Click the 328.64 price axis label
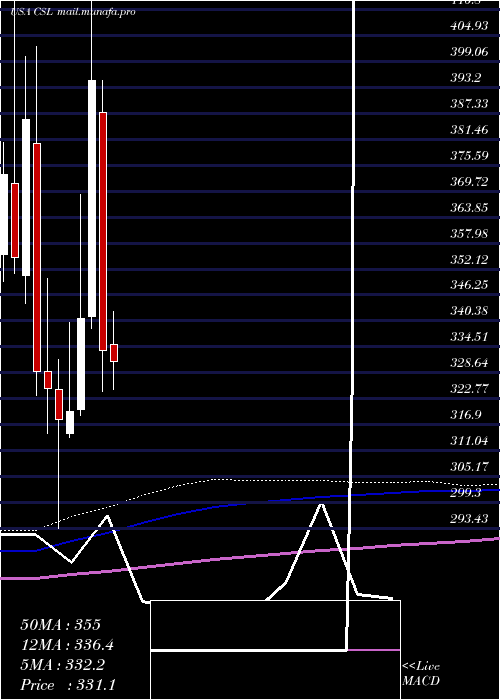Screen dimensions: 500x700 point(469,362)
